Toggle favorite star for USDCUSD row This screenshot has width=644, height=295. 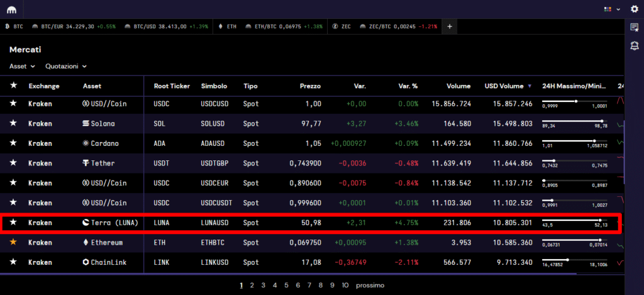[14, 104]
